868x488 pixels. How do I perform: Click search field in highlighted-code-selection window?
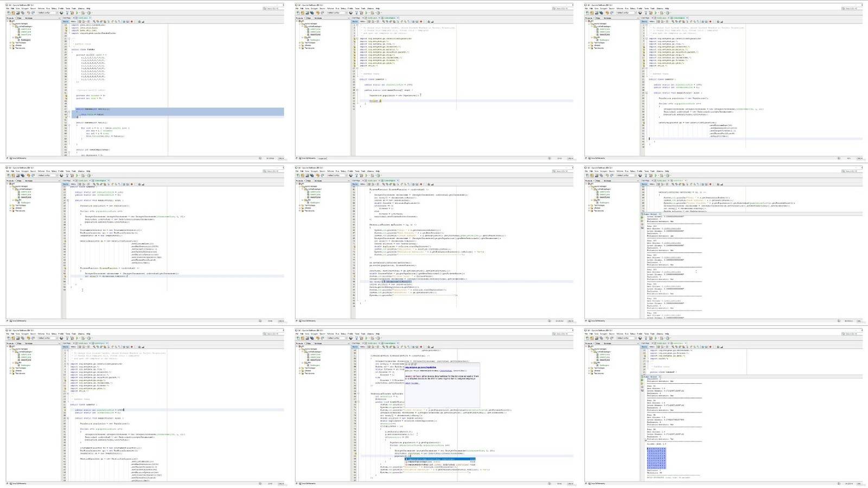272,8
